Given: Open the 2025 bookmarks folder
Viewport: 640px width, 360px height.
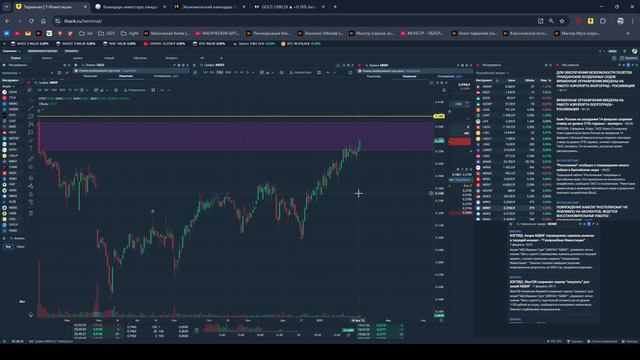Looking at the screenshot, I should pos(107,33).
